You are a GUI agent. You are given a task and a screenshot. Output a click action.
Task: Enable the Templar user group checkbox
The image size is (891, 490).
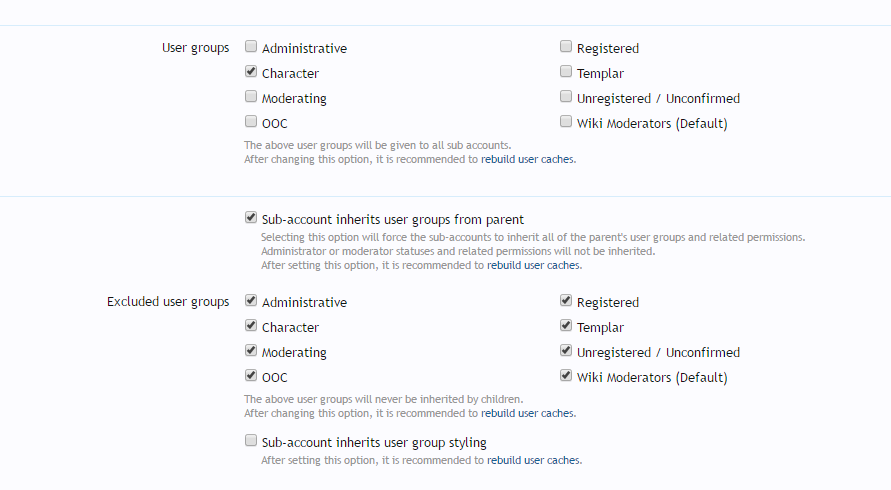[566, 72]
